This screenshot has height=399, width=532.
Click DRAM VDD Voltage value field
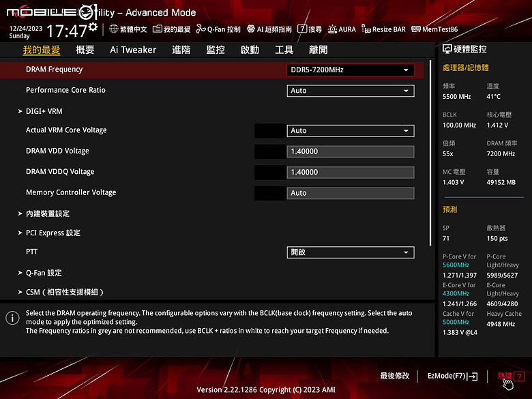pyautogui.click(x=351, y=151)
